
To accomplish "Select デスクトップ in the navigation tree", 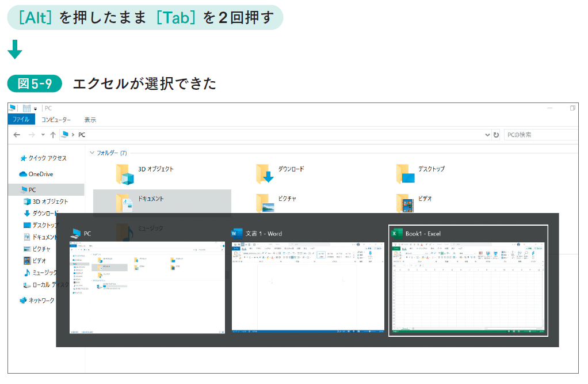I will tap(41, 225).
